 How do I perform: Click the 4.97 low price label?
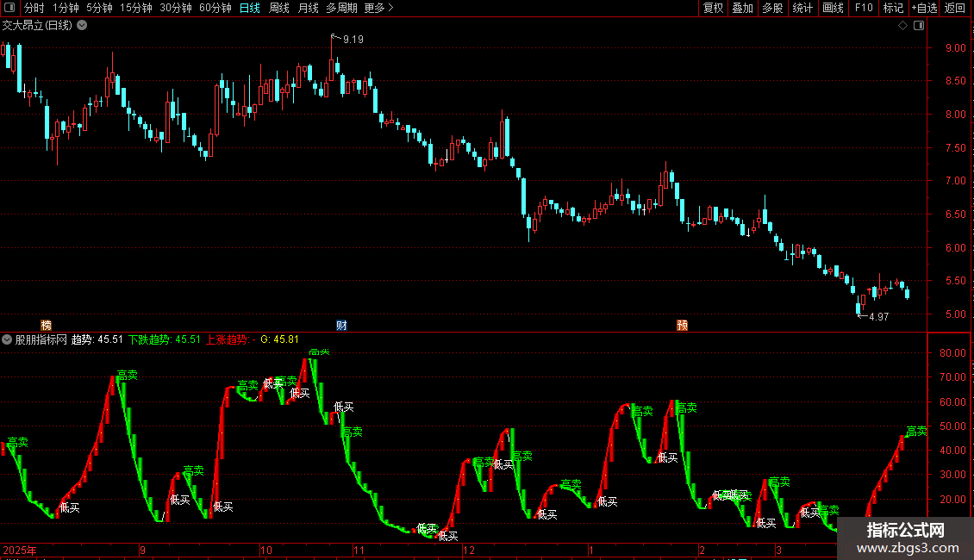(x=878, y=317)
